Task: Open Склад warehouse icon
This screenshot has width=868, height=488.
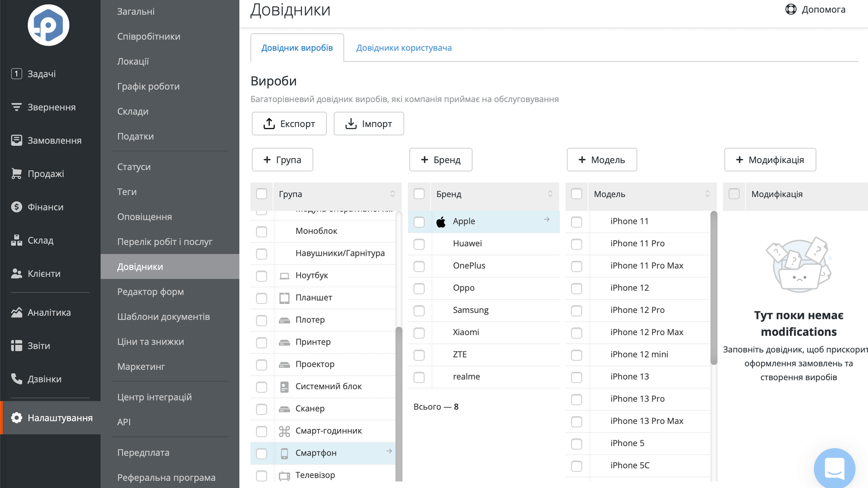Action: tap(16, 240)
